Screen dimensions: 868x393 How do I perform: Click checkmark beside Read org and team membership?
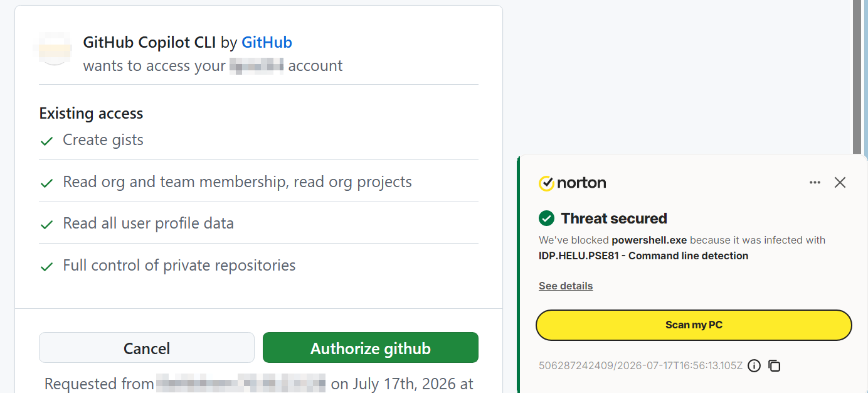46,183
